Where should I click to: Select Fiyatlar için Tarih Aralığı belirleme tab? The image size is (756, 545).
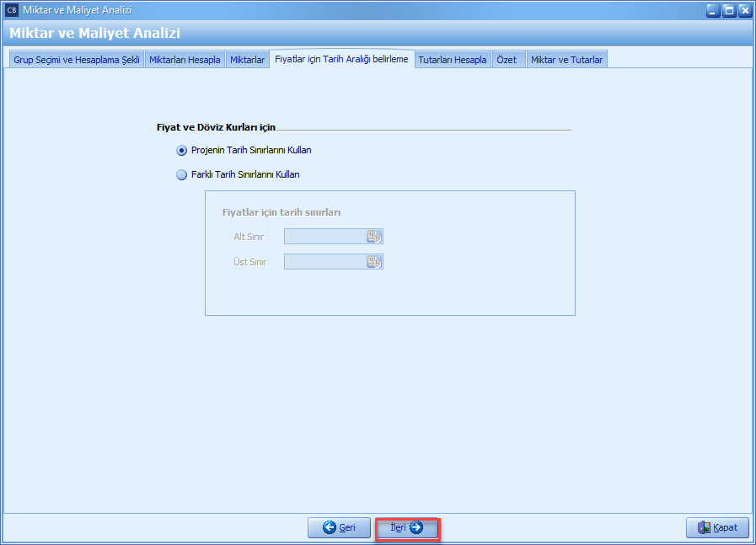(341, 59)
